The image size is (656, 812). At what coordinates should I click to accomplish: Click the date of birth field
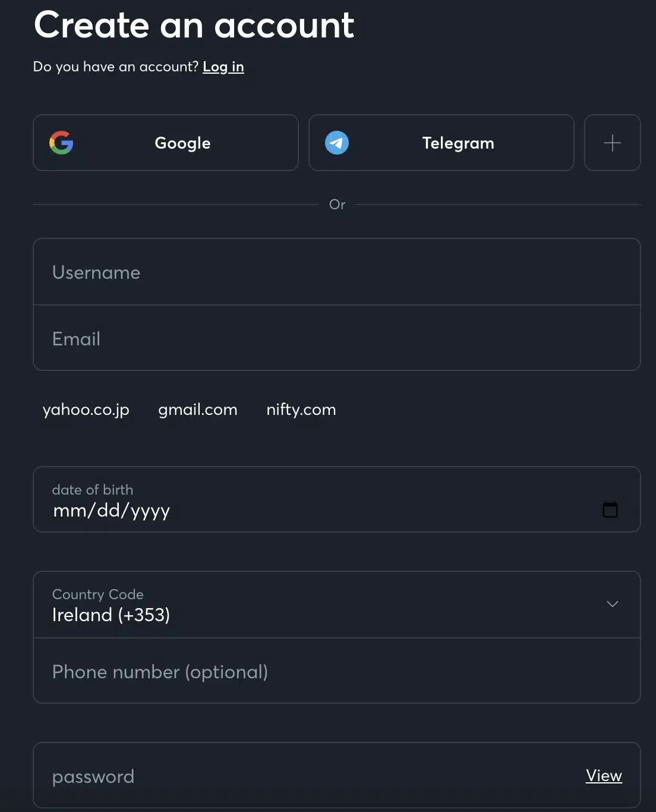tap(337, 499)
